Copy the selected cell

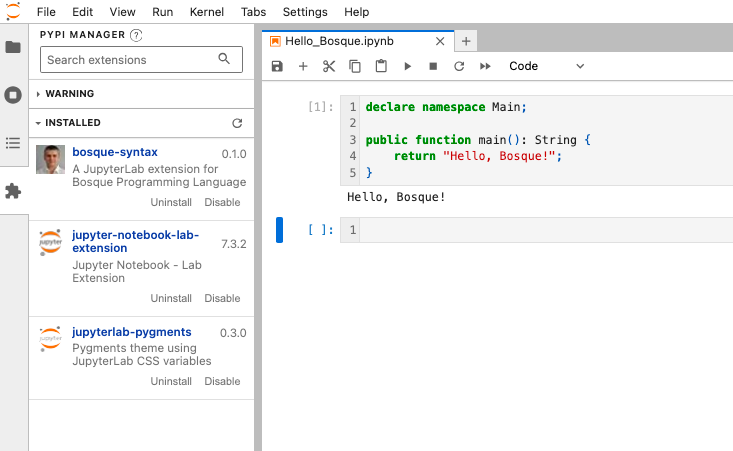(x=355, y=66)
